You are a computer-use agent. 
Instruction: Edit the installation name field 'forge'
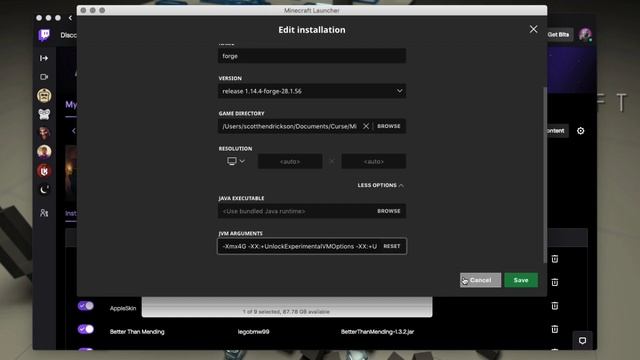[x=312, y=56]
